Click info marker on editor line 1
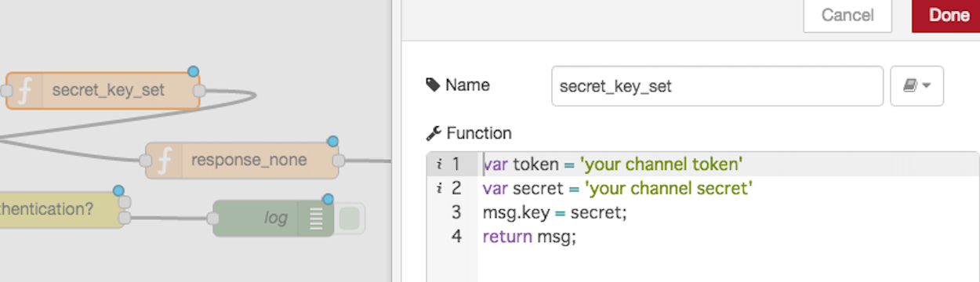 [439, 164]
